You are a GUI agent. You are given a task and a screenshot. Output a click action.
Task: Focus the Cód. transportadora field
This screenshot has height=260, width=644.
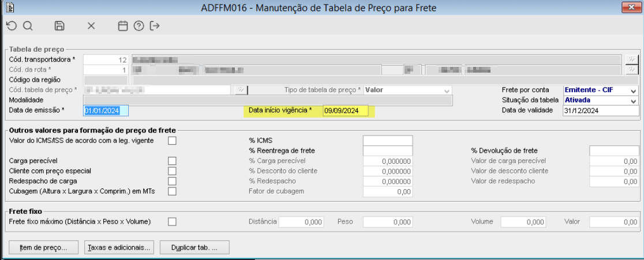point(106,59)
